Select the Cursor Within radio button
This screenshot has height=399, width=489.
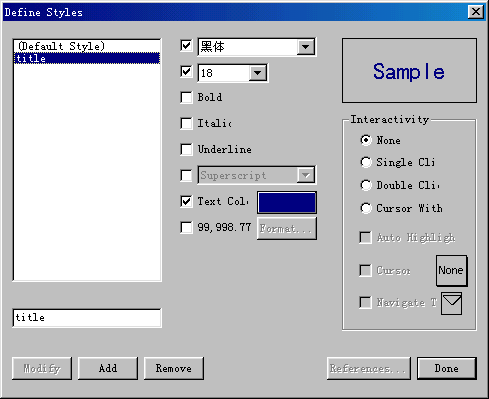[366, 208]
